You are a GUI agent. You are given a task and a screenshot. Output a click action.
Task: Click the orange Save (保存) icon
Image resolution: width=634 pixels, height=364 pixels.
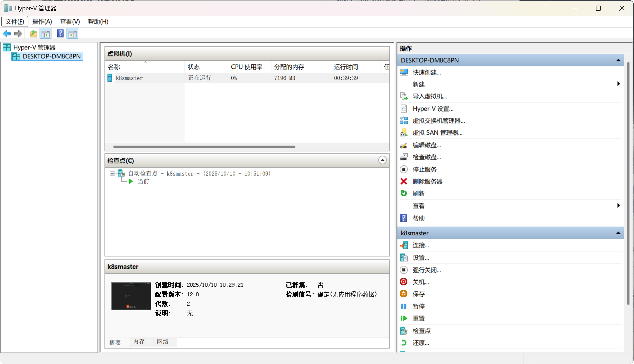tap(404, 294)
